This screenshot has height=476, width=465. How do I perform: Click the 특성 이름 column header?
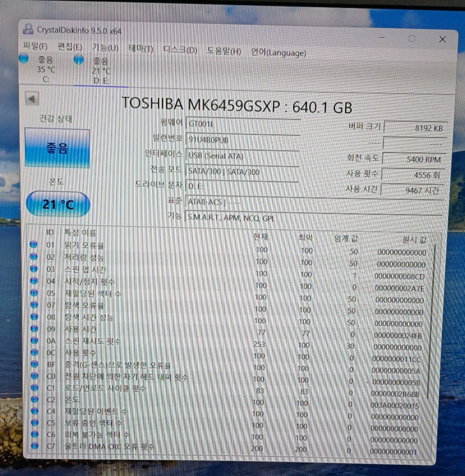80,232
